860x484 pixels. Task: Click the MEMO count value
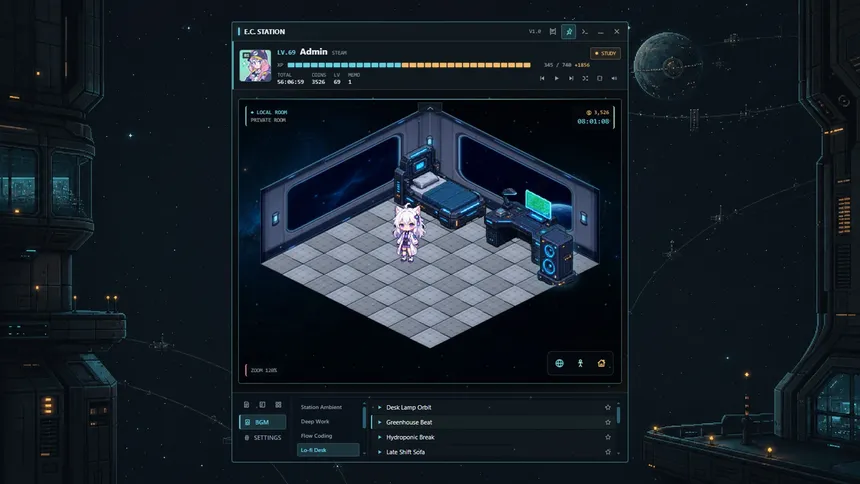[x=350, y=82]
